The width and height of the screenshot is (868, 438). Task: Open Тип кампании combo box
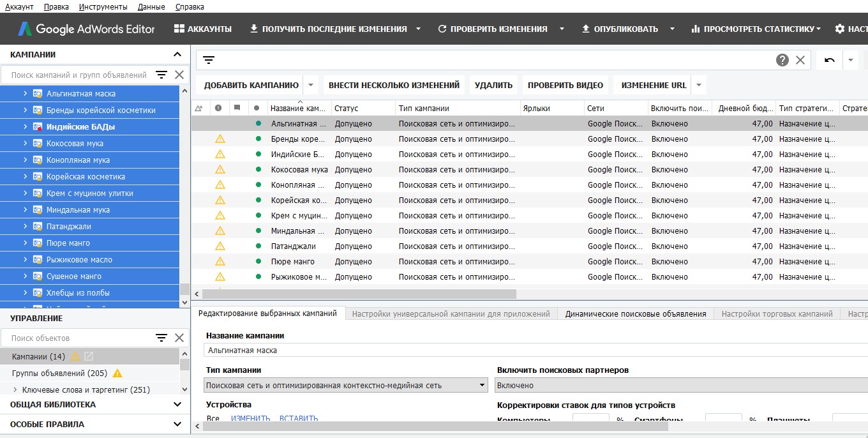(x=347, y=385)
